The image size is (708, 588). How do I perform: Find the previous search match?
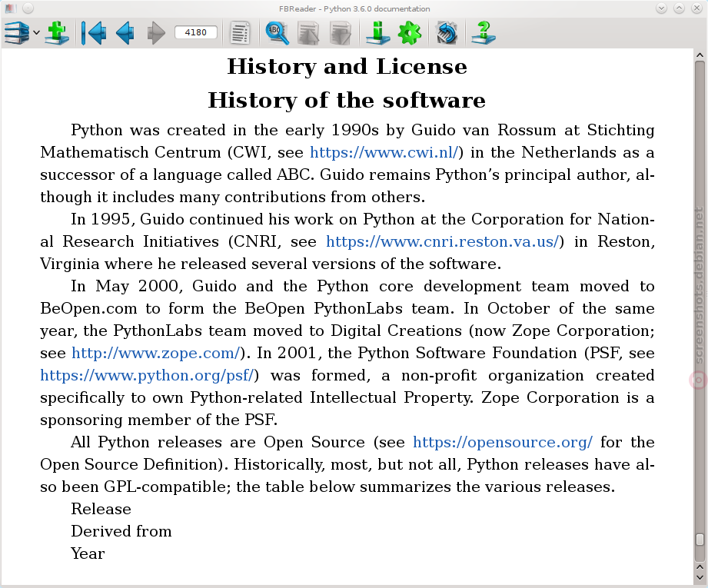[308, 33]
